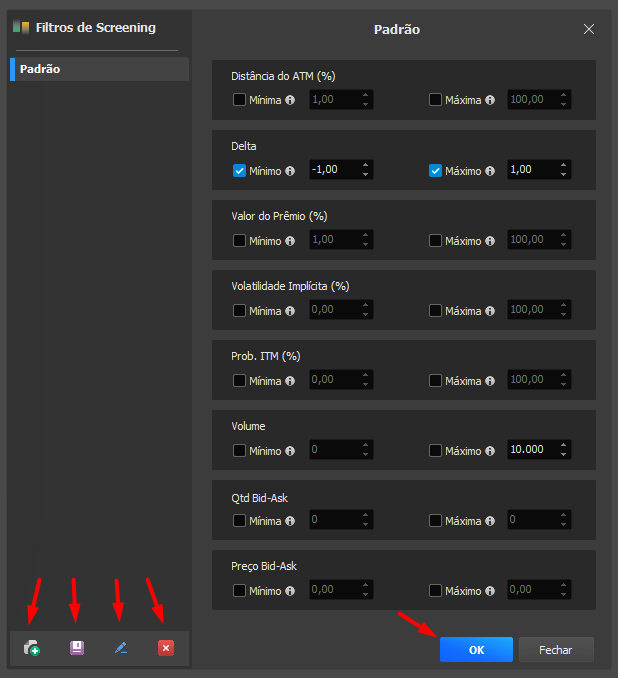This screenshot has height=678, width=618.
Task: Enable Qtd Bid-Ask Mínima checkbox
Action: pyautogui.click(x=239, y=521)
